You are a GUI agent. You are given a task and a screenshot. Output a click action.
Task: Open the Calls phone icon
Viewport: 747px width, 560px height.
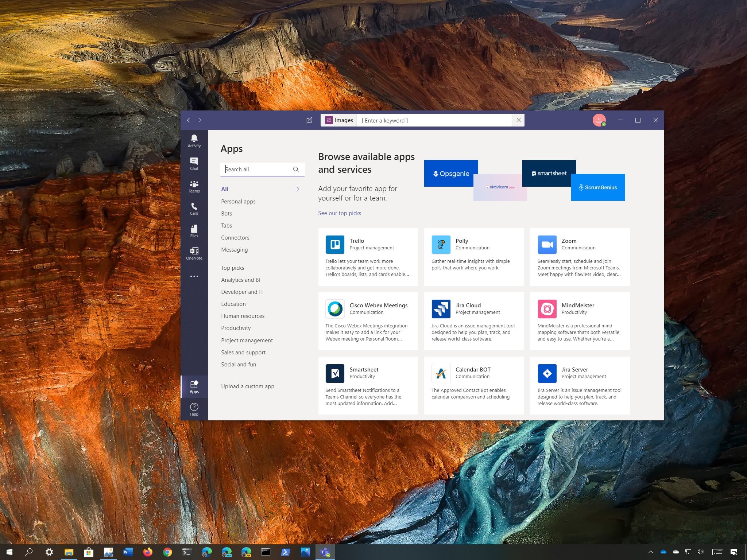tap(194, 209)
